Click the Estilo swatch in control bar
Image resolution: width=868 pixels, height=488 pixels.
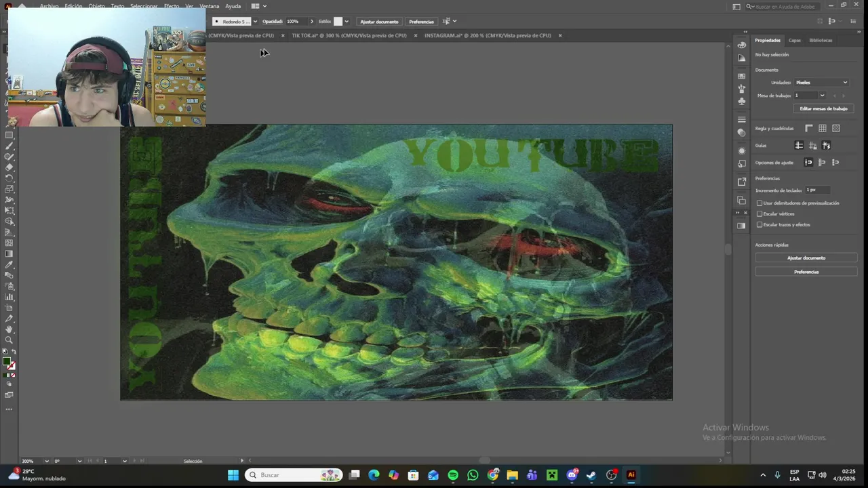(338, 22)
